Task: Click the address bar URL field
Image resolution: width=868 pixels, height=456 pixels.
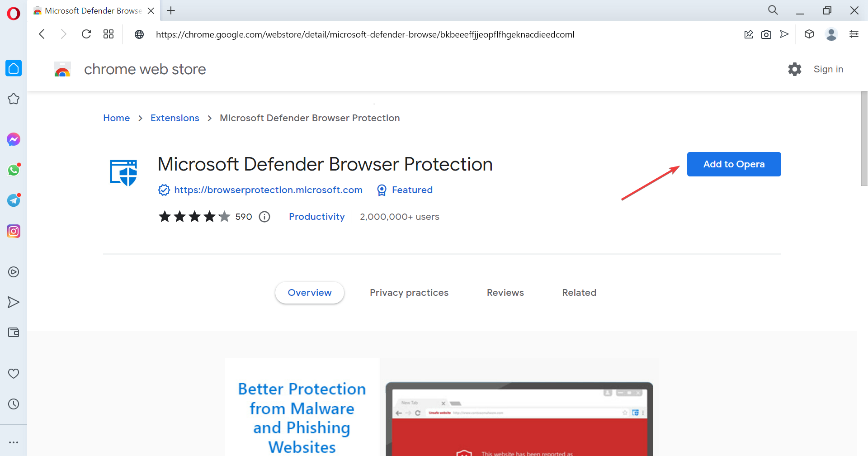Action: (x=364, y=34)
